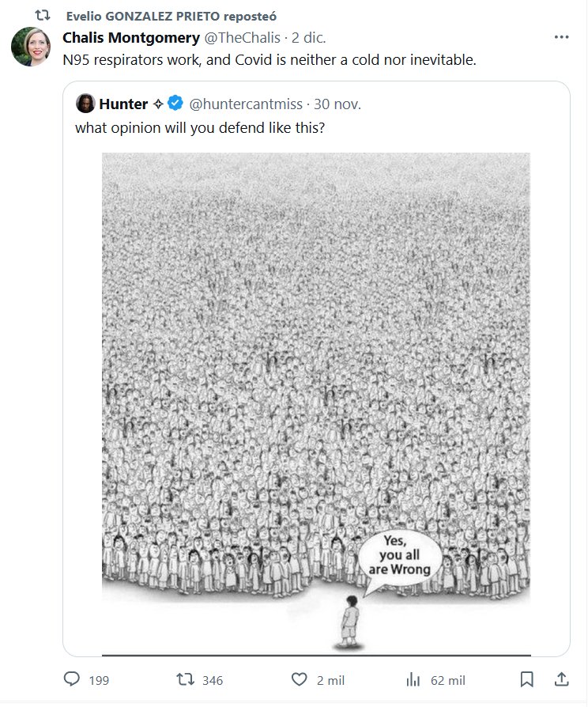The height and width of the screenshot is (707, 588).
Task: Click Hunter's small profile avatar
Action: pos(85,103)
